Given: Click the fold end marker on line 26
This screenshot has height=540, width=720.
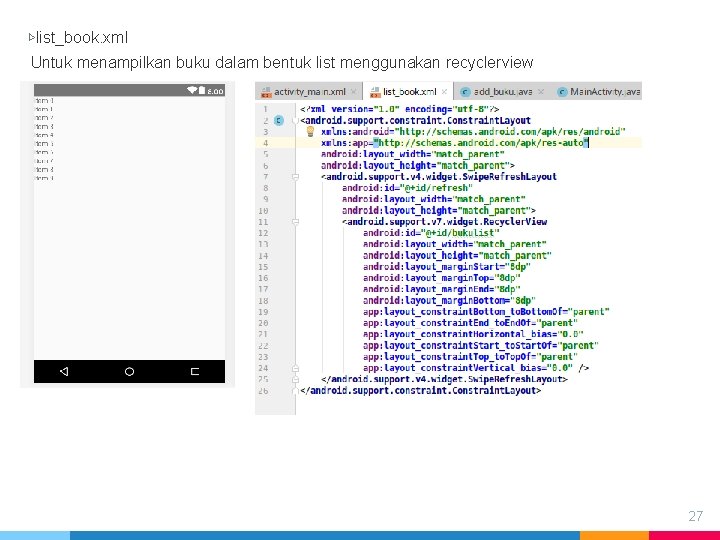Looking at the screenshot, I should click(x=296, y=391).
